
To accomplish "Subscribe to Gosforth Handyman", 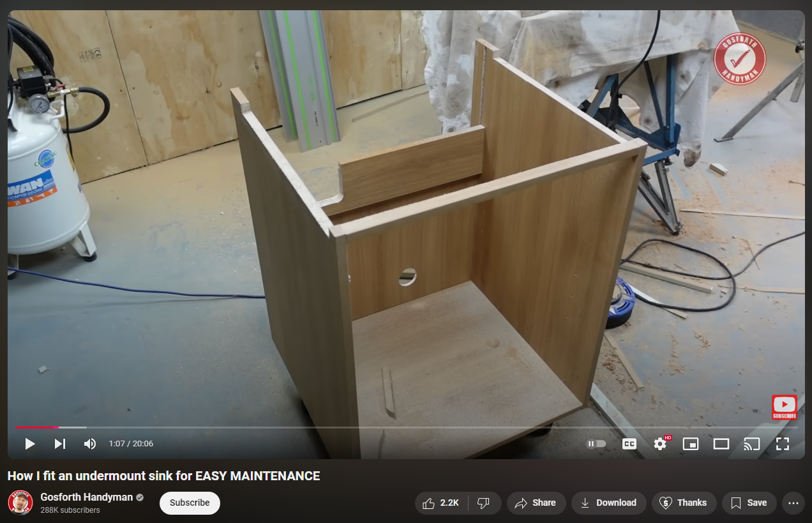I will pos(190,503).
